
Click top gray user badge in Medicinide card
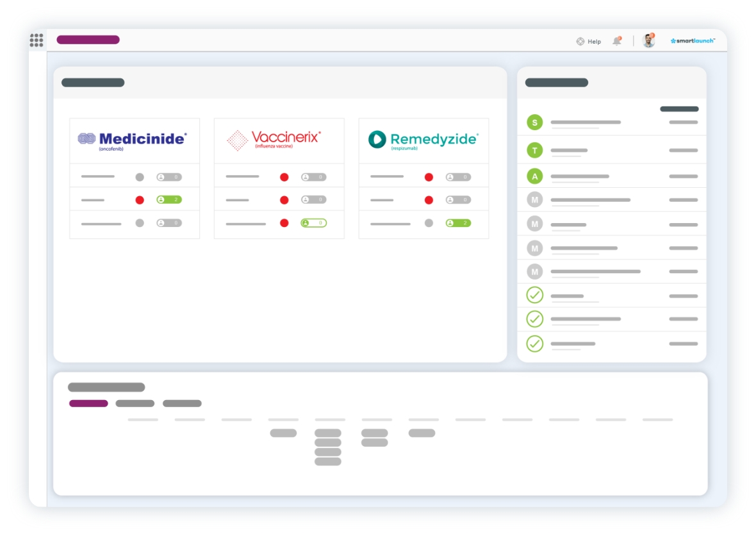(x=169, y=177)
